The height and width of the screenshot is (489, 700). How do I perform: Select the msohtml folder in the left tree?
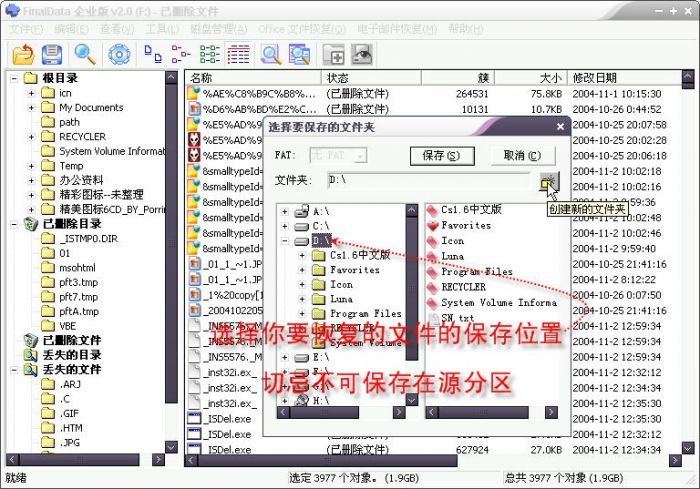pos(69,268)
